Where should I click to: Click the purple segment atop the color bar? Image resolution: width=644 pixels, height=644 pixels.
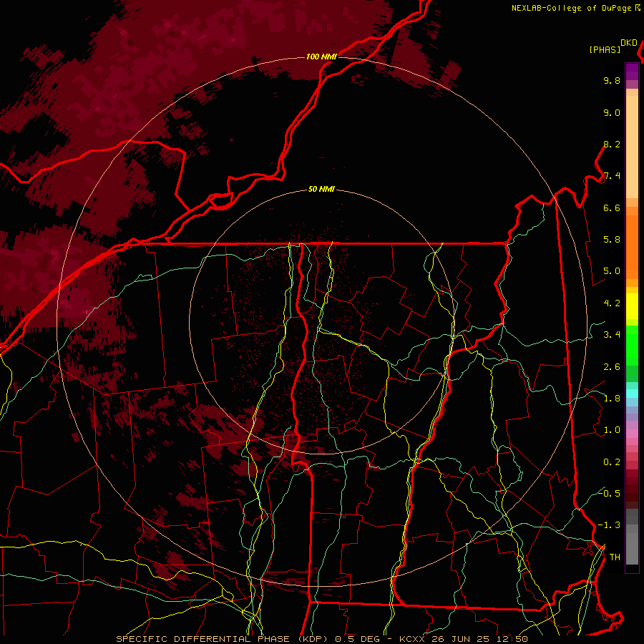[632, 72]
